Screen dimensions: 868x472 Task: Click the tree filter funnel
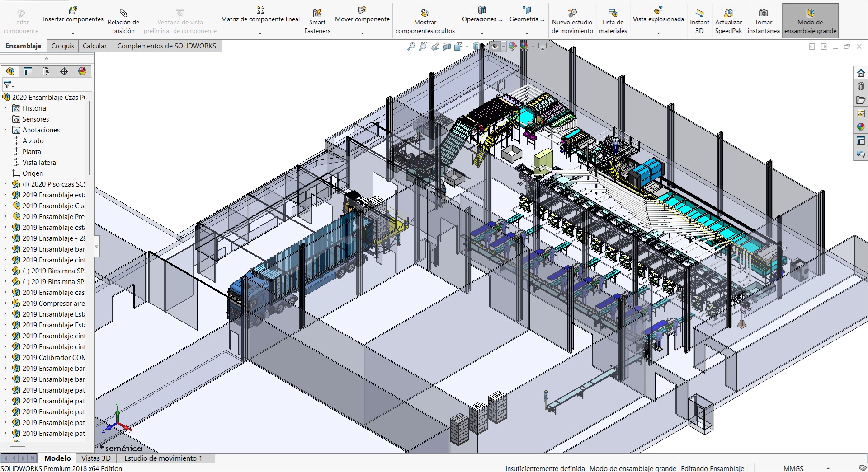pyautogui.click(x=8, y=85)
